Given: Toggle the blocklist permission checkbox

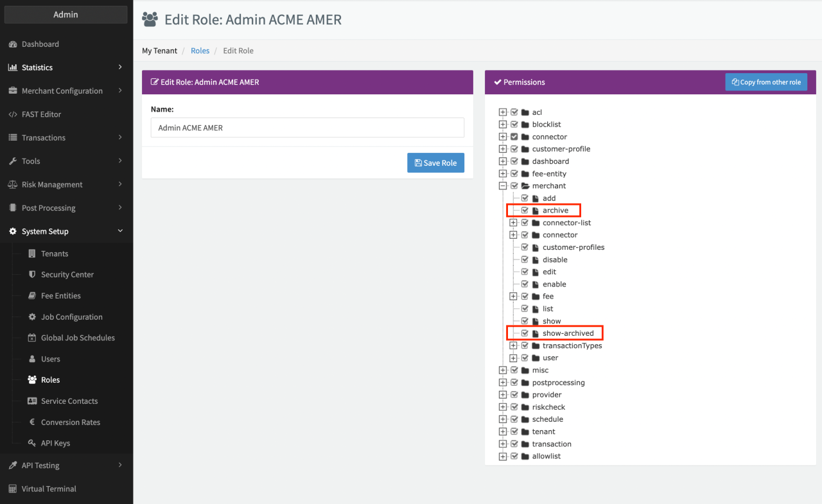Looking at the screenshot, I should [514, 125].
